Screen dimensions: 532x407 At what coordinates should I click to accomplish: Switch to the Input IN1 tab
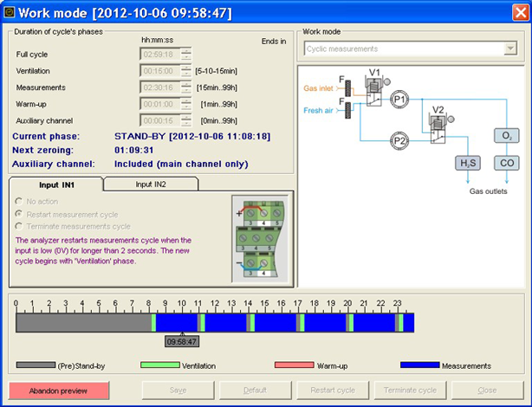click(x=55, y=184)
